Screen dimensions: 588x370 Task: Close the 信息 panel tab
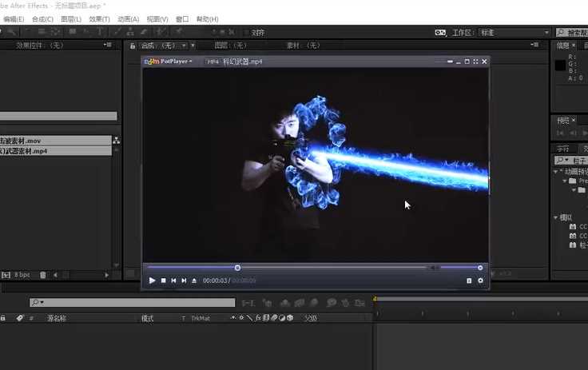tap(574, 45)
